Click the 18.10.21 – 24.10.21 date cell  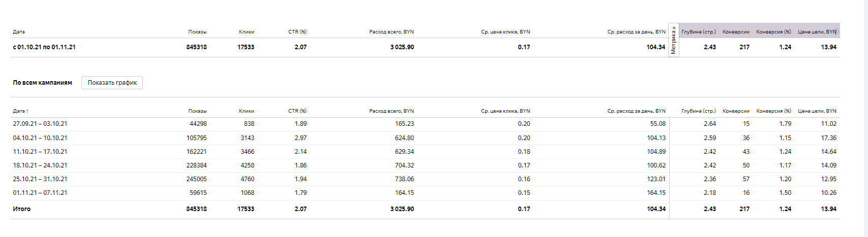coord(40,165)
